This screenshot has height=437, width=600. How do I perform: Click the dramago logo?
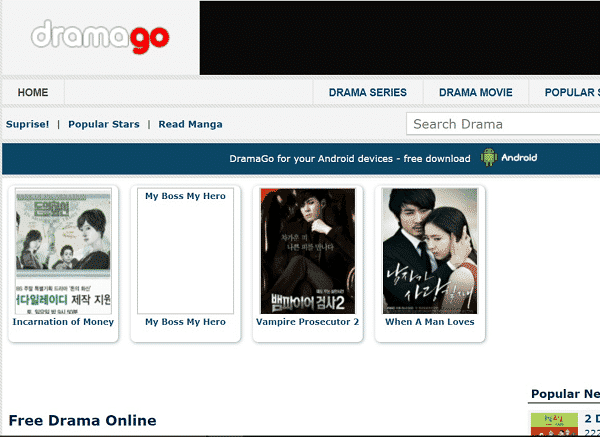(x=100, y=37)
